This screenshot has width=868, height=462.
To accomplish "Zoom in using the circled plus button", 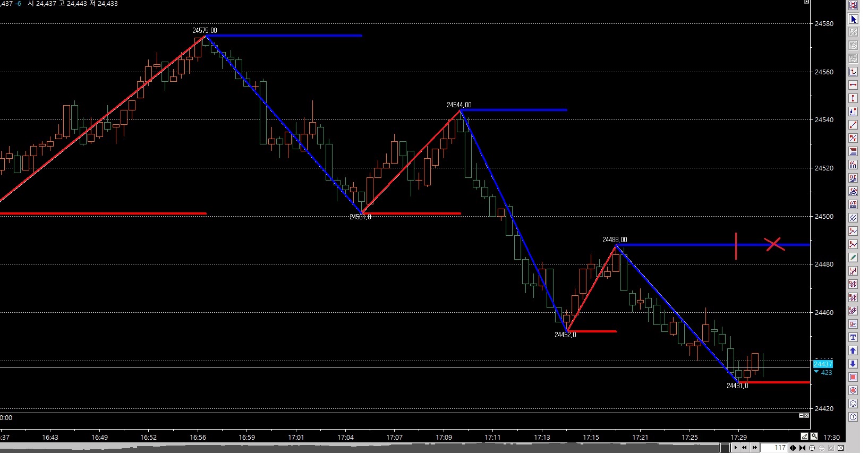I will 812,448.
